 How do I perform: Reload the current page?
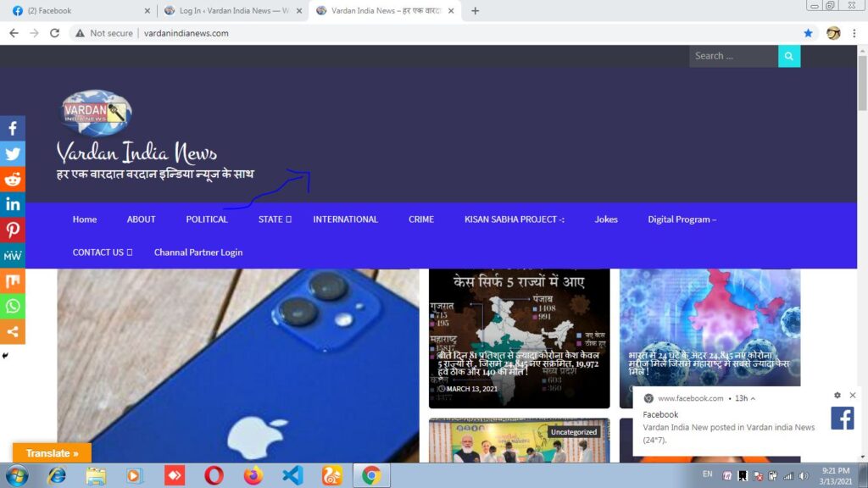pyautogui.click(x=54, y=33)
